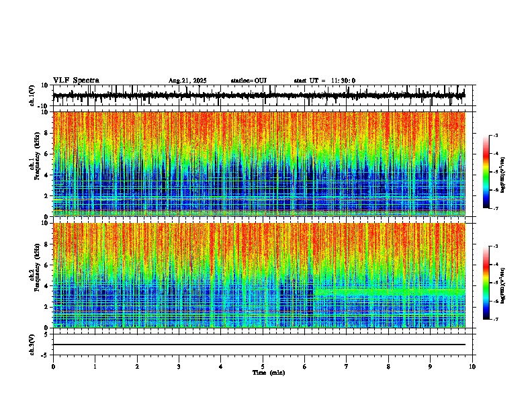Click the "1" tick label on Time axis
Viewport: 532px width, 411px height.
pyautogui.click(x=95, y=367)
